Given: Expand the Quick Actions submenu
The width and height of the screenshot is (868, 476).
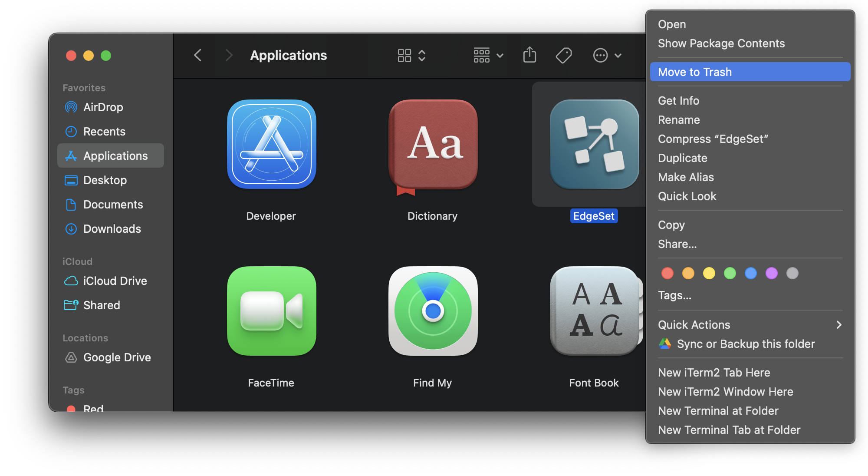Looking at the screenshot, I should pos(750,325).
